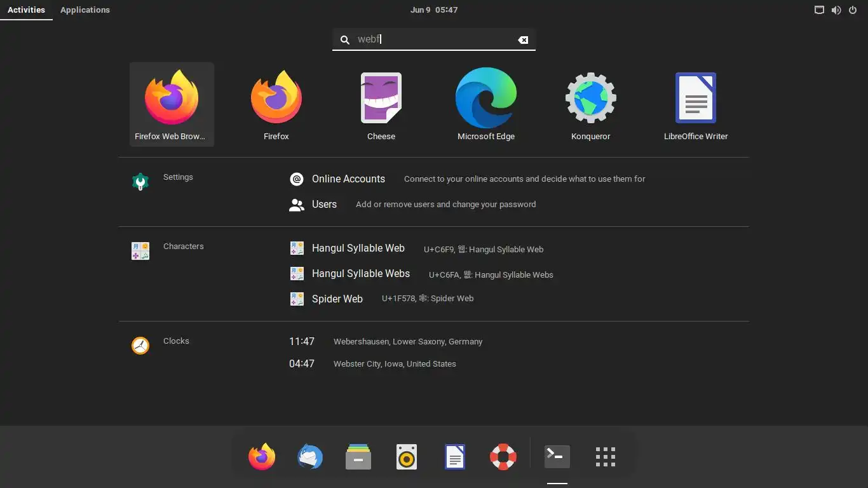The width and height of the screenshot is (868, 488).
Task: Open the Firefox app result
Action: point(276,104)
